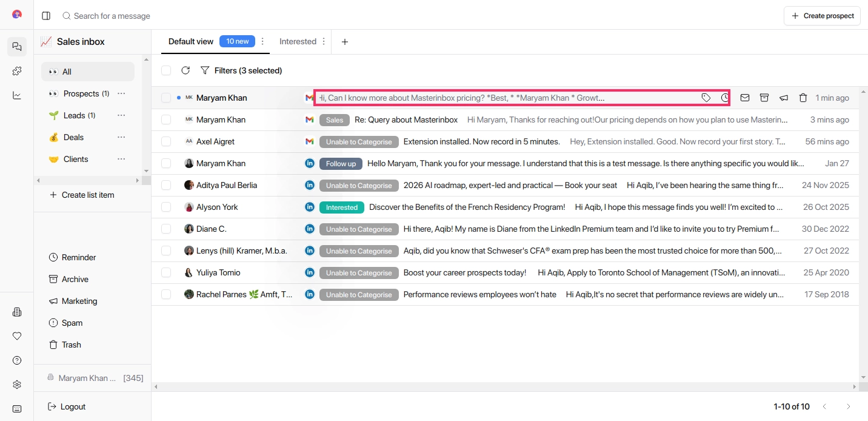This screenshot has height=421, width=868.
Task: Click the search bar to find a message
Action: pos(112,15)
